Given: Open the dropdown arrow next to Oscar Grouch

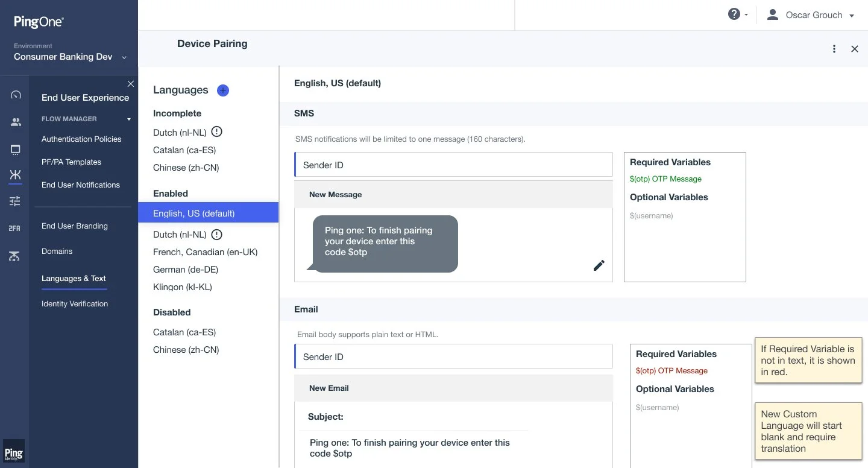Looking at the screenshot, I should pos(852,16).
